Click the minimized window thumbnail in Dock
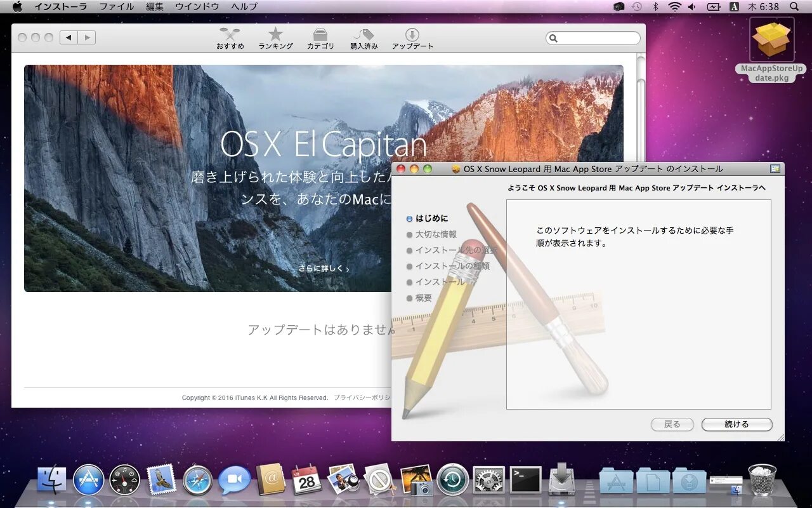Image resolution: width=812 pixels, height=508 pixels. pyautogui.click(x=726, y=485)
